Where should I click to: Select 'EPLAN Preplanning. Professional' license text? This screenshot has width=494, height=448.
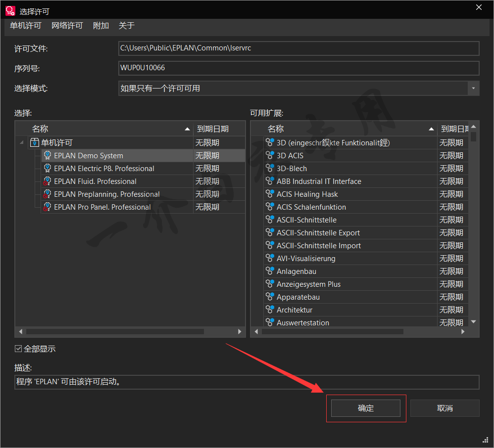click(107, 194)
